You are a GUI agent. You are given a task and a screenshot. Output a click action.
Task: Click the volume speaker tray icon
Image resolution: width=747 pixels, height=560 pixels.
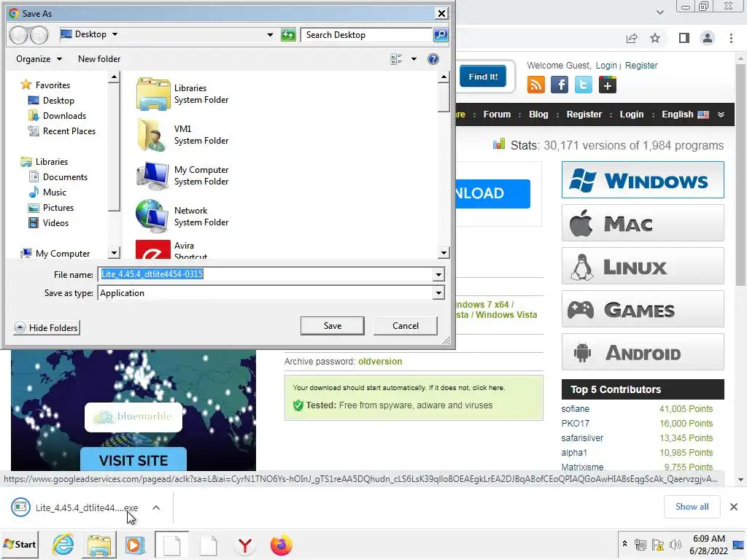point(675,544)
